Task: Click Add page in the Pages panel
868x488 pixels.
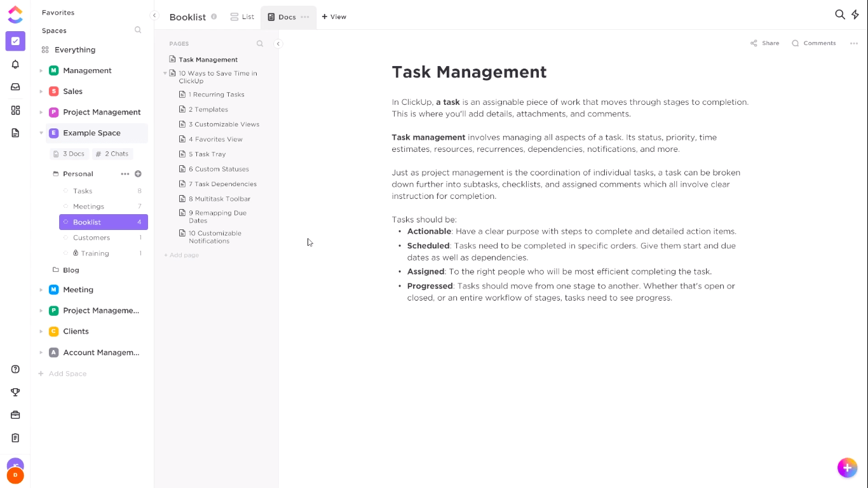Action: coord(182,255)
